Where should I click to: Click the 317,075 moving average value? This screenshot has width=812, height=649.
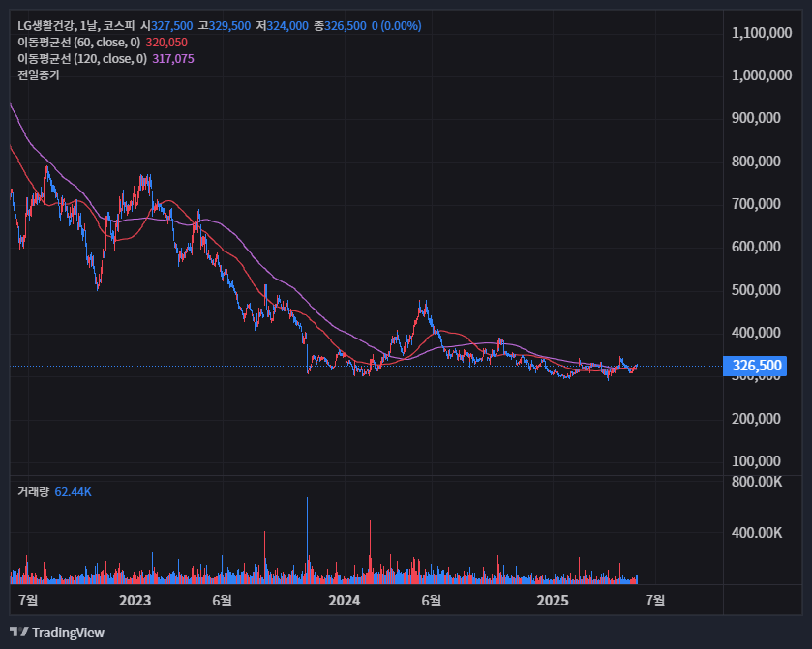click(x=173, y=59)
